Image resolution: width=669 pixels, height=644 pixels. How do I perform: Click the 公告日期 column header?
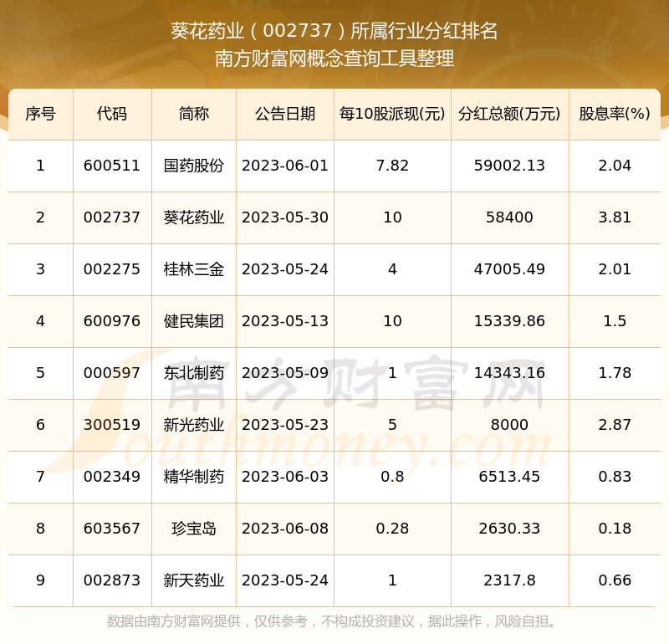285,114
